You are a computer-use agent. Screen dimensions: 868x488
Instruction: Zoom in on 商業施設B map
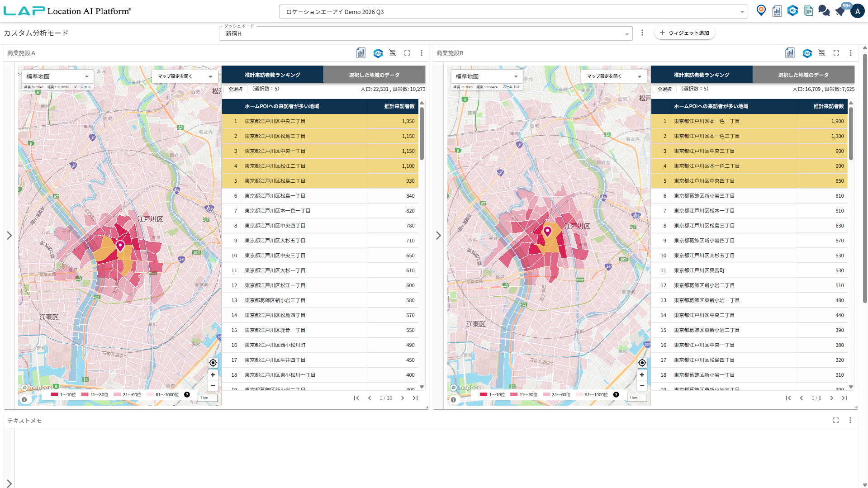[x=642, y=375]
